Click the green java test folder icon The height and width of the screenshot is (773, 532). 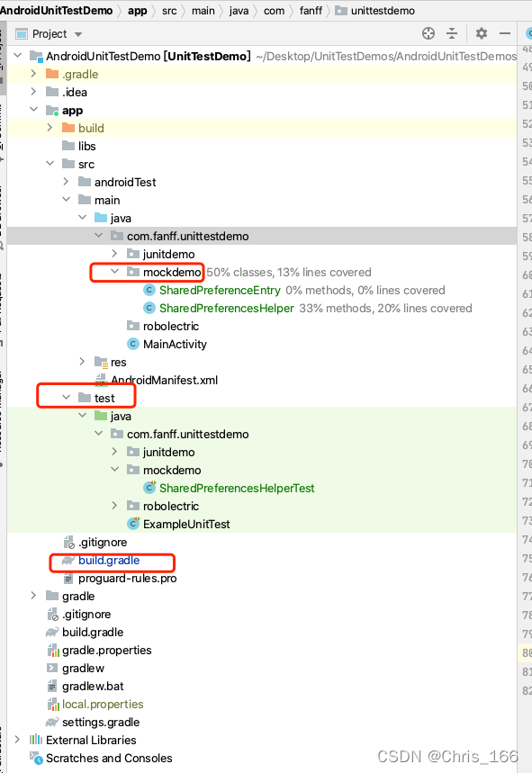(x=101, y=416)
